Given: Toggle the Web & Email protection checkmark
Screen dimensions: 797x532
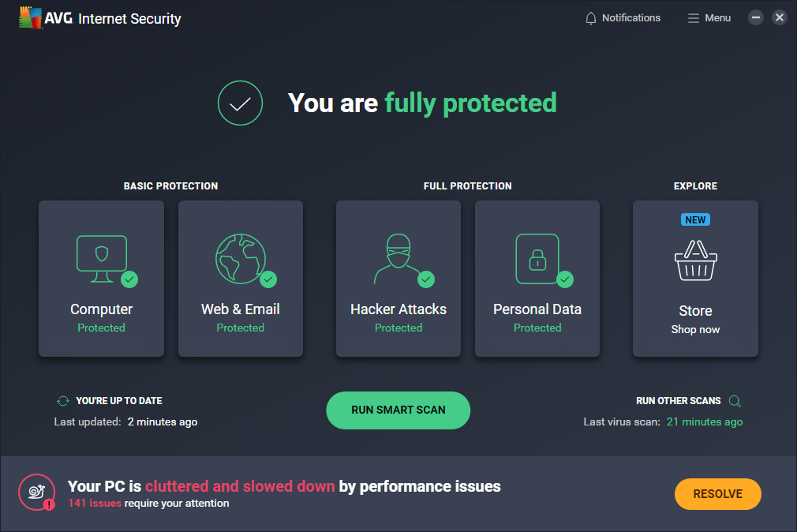Looking at the screenshot, I should (268, 280).
